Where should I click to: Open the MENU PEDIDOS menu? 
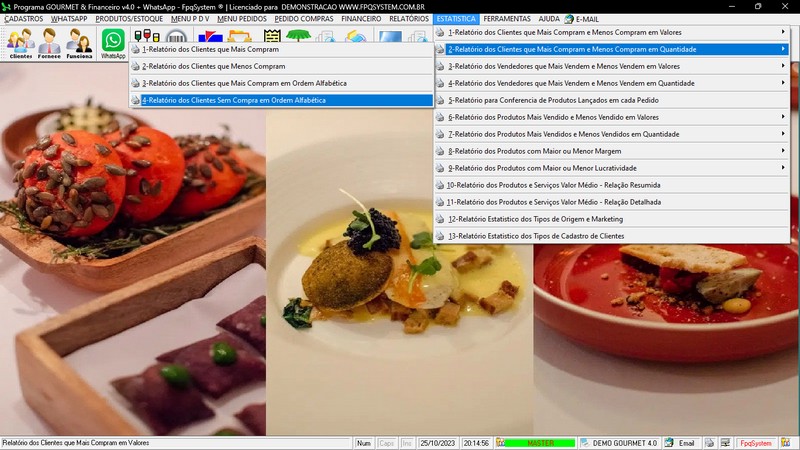[242, 19]
